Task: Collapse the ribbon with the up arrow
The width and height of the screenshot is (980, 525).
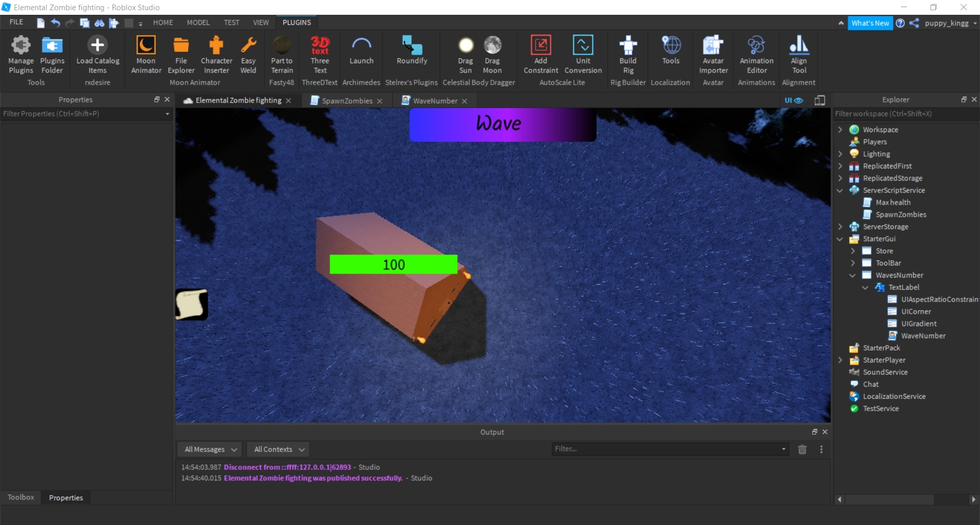Action: coord(841,23)
